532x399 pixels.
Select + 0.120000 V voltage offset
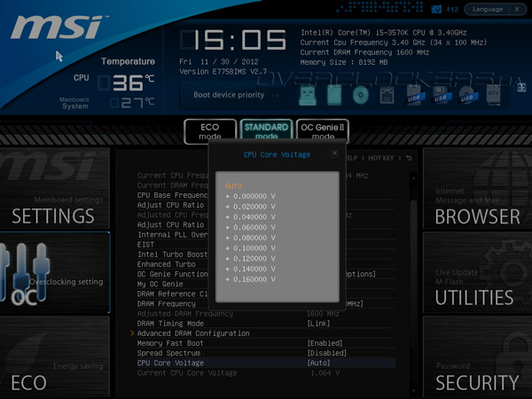pyautogui.click(x=250, y=259)
